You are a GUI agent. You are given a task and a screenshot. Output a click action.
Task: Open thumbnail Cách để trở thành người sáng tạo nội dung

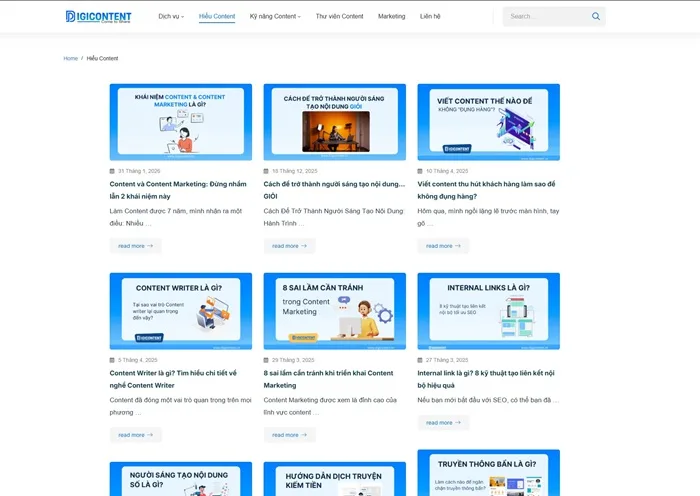point(335,122)
